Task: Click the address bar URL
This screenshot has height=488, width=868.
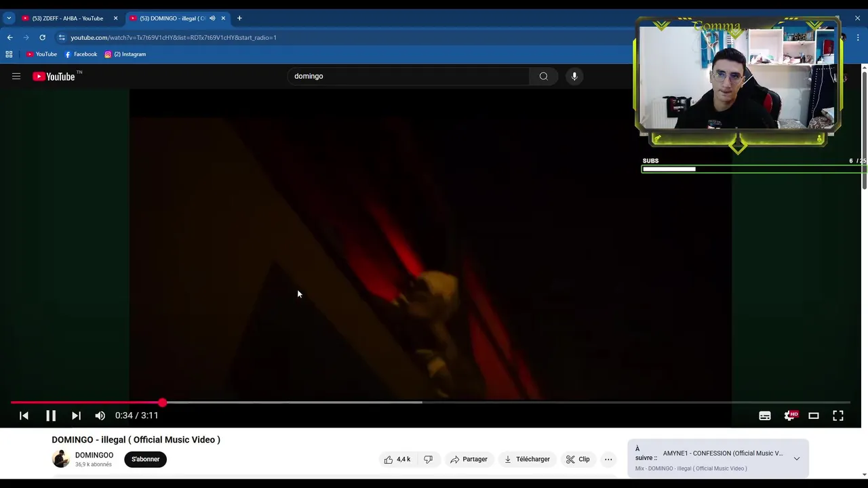Action: coord(174,37)
